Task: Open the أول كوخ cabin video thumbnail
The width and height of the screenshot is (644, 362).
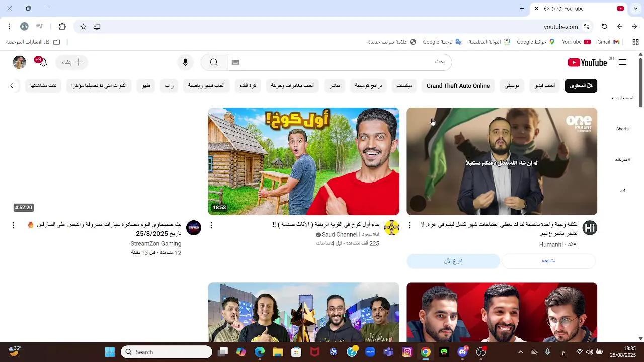Action: [x=303, y=161]
